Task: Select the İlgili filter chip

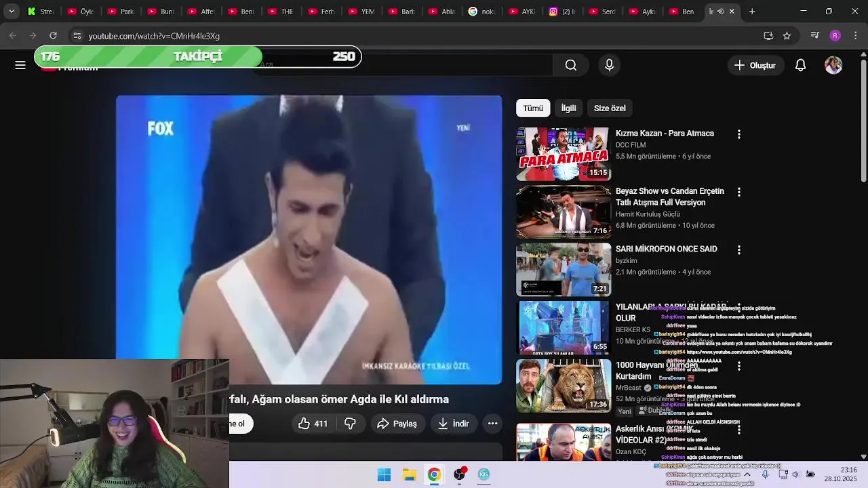Action: pyautogui.click(x=568, y=108)
